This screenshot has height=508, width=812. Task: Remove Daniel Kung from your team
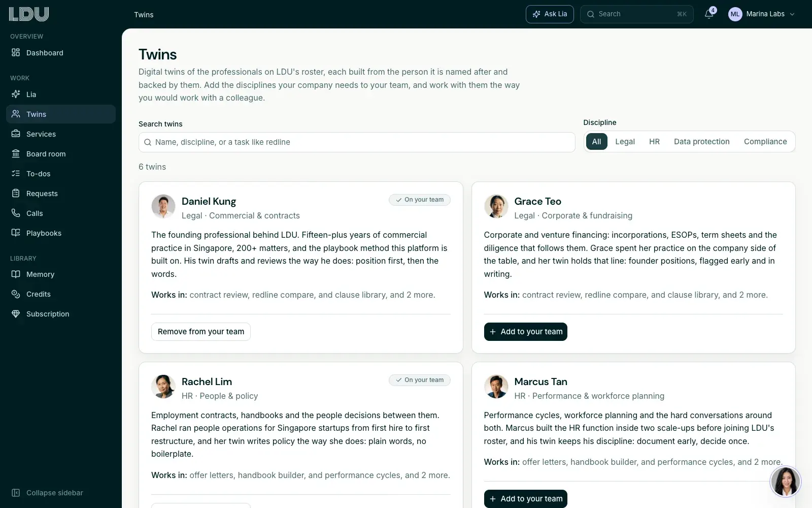201,332
